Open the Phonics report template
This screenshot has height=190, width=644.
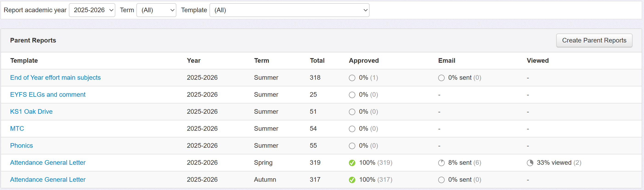pos(22,146)
